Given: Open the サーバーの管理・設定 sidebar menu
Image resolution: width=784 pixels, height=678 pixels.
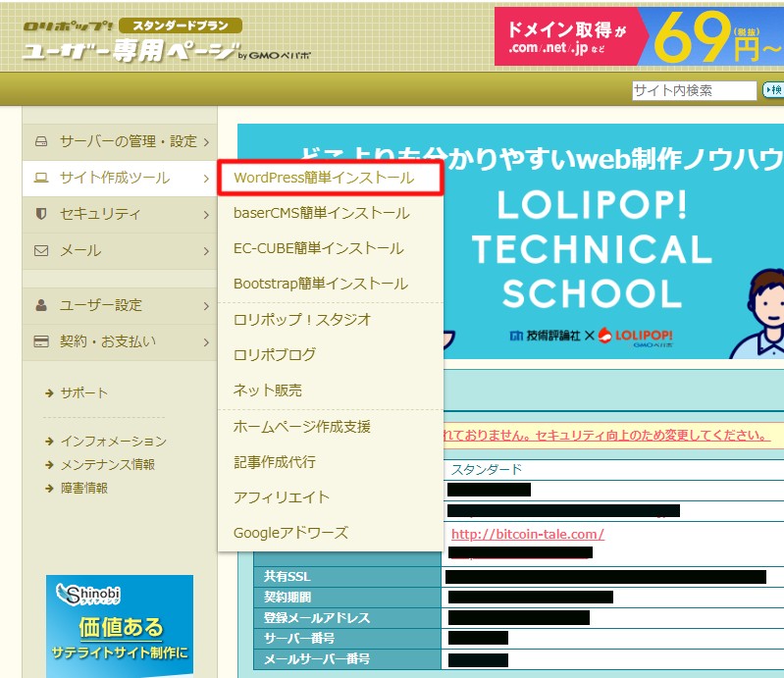Looking at the screenshot, I should (x=120, y=142).
